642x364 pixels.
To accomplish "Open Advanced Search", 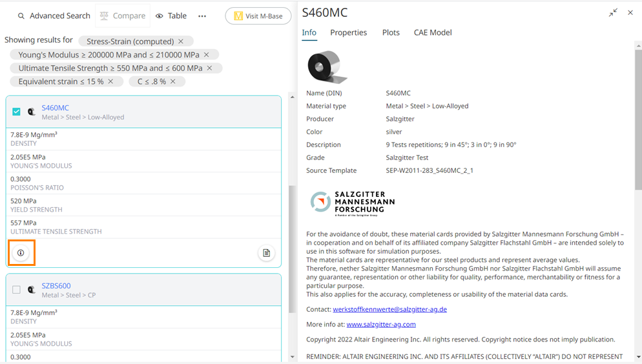I will [x=54, y=16].
